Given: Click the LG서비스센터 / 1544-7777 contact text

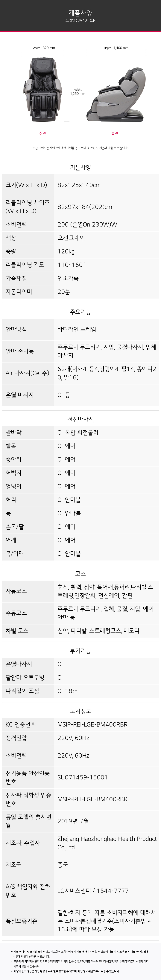Looking at the screenshot, I should (93, 891).
